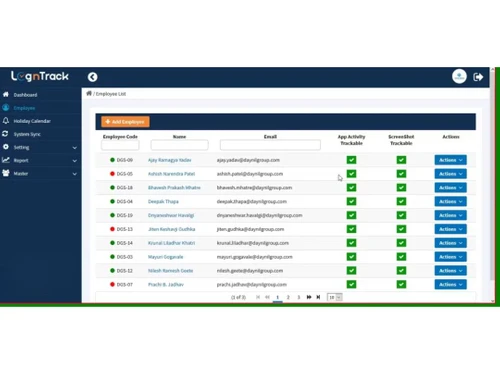Image resolution: width=500 pixels, height=375 pixels.
Task: Go to last page using pagination icon
Action: click(x=318, y=297)
